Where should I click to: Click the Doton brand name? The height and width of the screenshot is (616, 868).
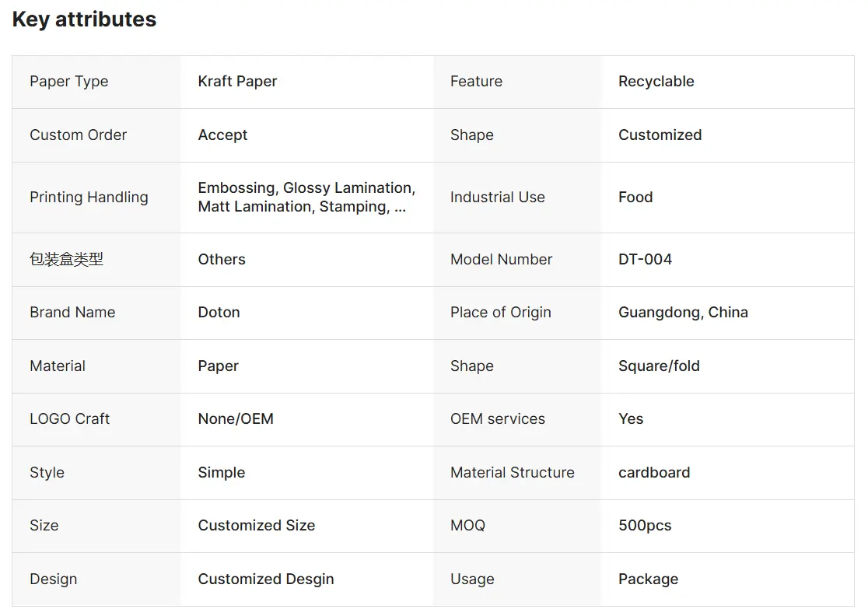[219, 312]
